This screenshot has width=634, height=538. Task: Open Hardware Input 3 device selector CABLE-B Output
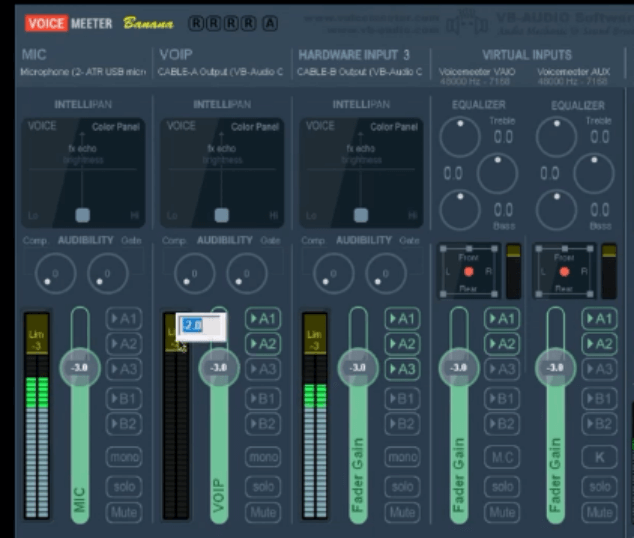[x=359, y=72]
